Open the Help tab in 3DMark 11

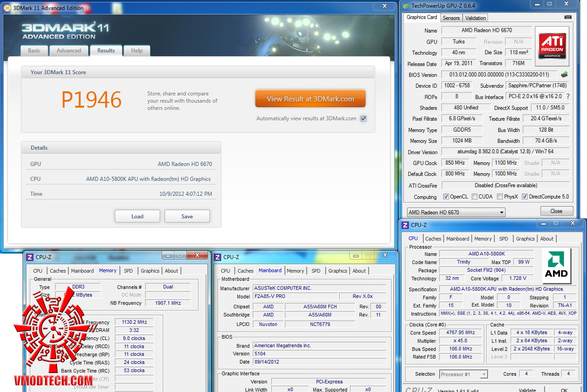(x=137, y=51)
